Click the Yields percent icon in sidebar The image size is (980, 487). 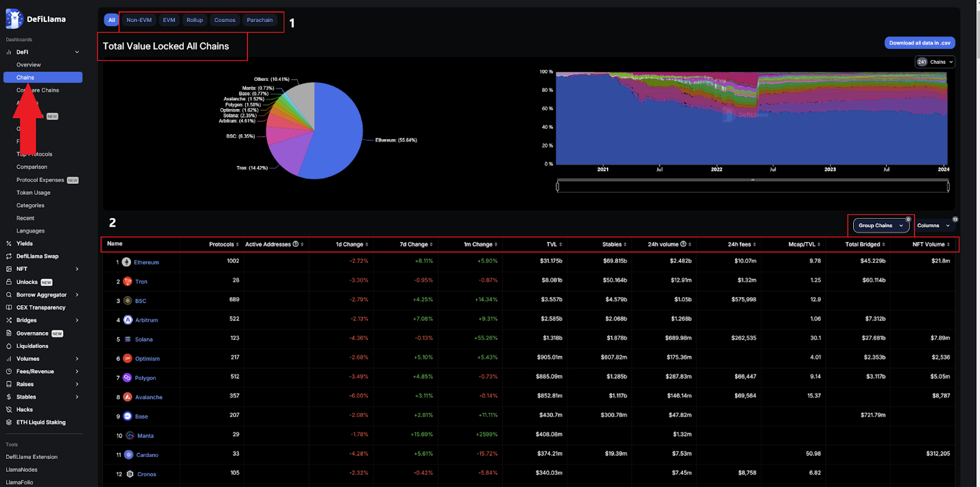(9, 244)
